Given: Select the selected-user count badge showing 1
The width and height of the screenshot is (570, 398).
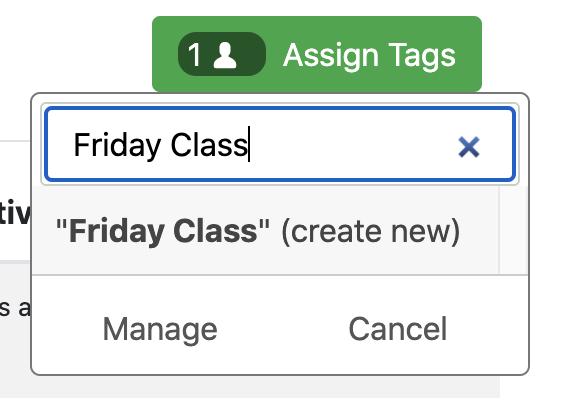Looking at the screenshot, I should (x=222, y=54).
